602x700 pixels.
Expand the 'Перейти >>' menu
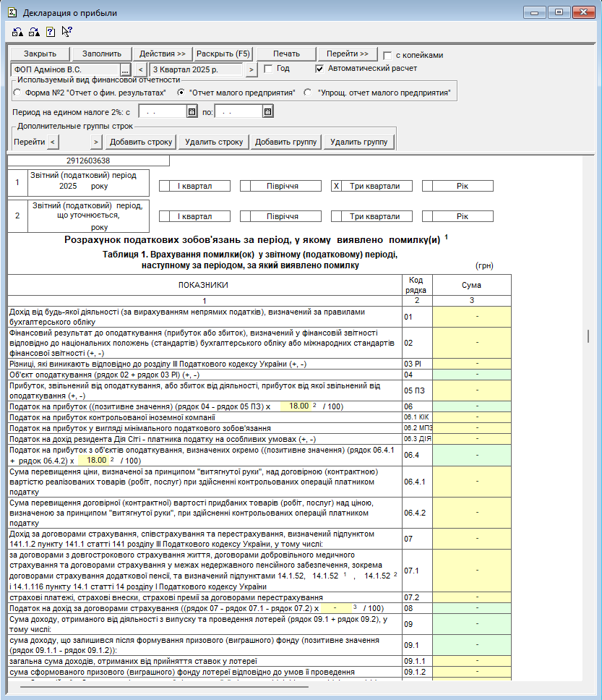(348, 54)
